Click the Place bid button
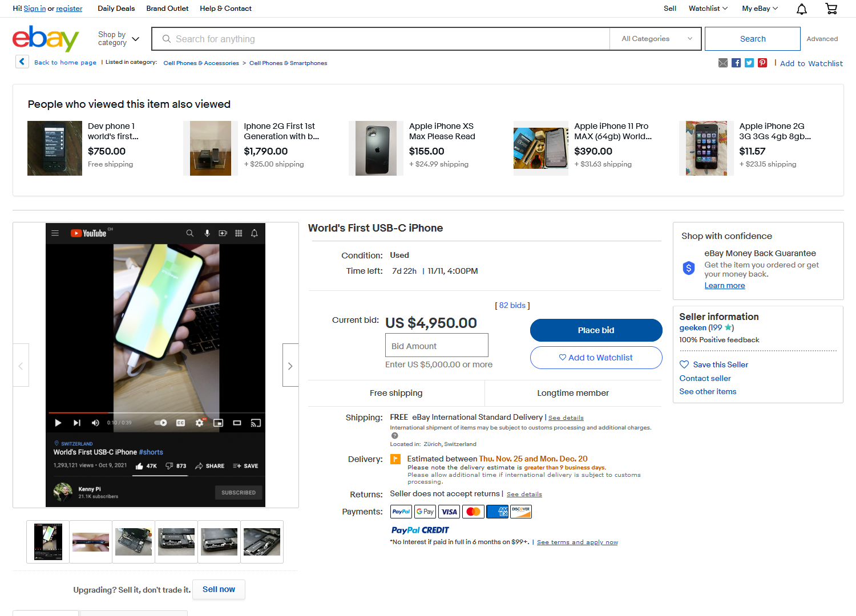 (x=596, y=330)
